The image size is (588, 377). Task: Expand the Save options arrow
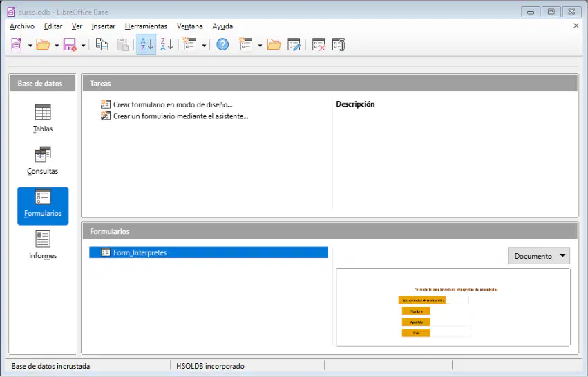point(83,46)
